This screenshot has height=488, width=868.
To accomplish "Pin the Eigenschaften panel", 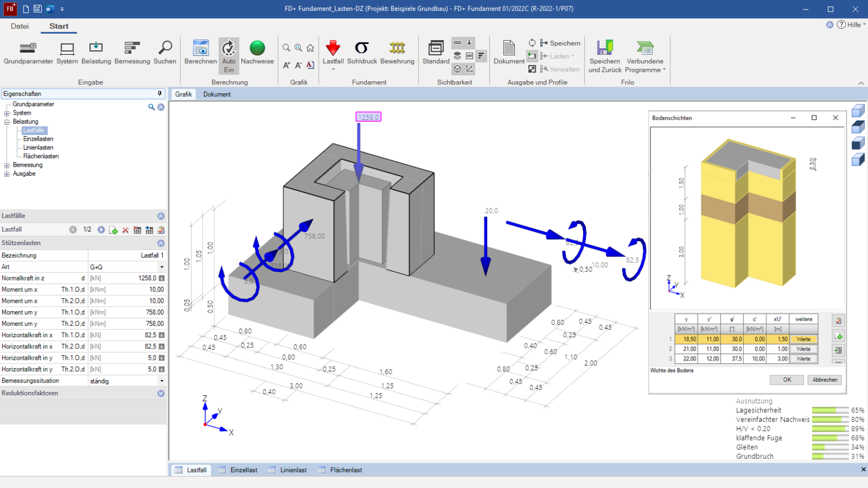I will (160, 94).
